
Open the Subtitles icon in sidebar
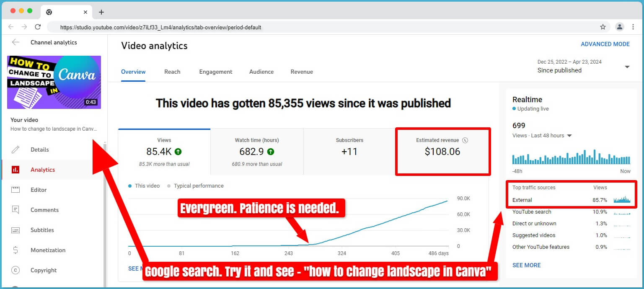[16, 230]
